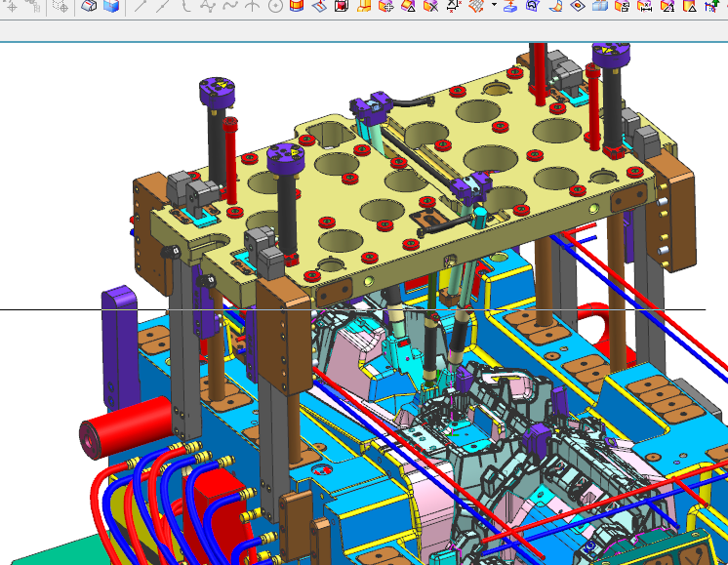Select the orange cube with angle dimension icon

coord(667,6)
